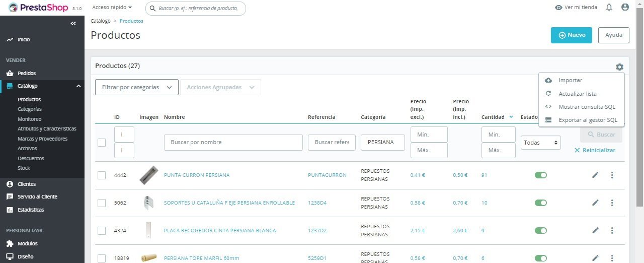Edit PLACA RECOGEDOR CINTA product pencil icon
This screenshot has width=644, height=263.
tap(595, 230)
